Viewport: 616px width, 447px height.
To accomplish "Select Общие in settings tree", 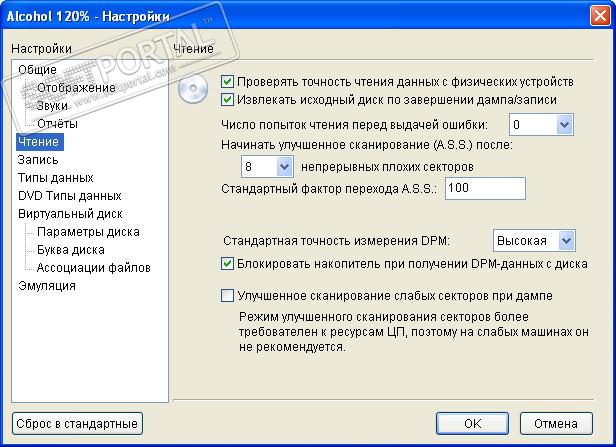I will [x=37, y=70].
